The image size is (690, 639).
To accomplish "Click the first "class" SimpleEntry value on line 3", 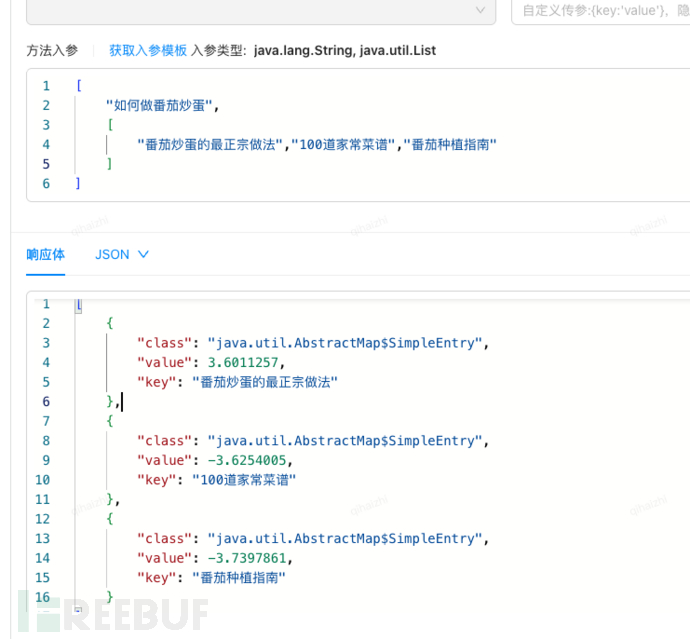I will 346,343.
